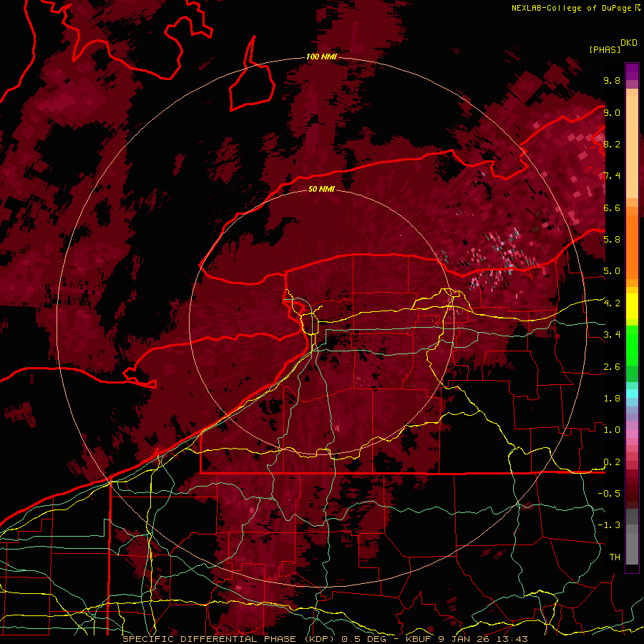This screenshot has width=644, height=644.
Task: Pick the 0.2 color scale value
Action: 612,462
